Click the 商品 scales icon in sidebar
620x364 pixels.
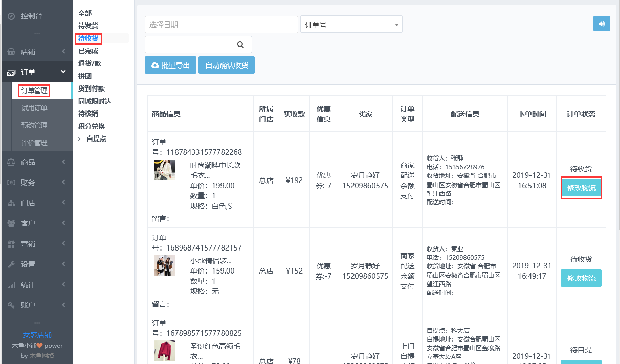[x=11, y=162]
